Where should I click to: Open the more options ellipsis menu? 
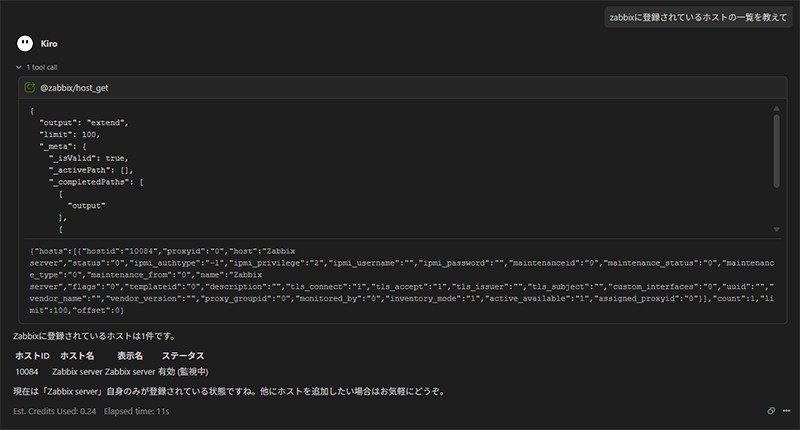point(786,411)
